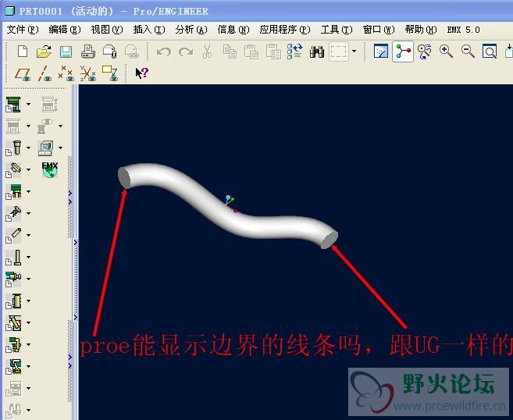The width and height of the screenshot is (513, 420).
Task: Click the Cut scissors icon
Action: pyautogui.click(x=207, y=52)
